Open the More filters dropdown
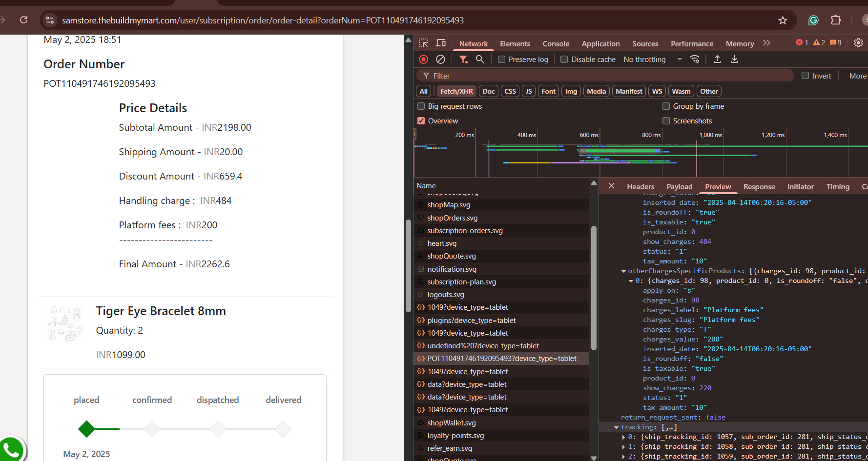868x461 pixels. 858,76
